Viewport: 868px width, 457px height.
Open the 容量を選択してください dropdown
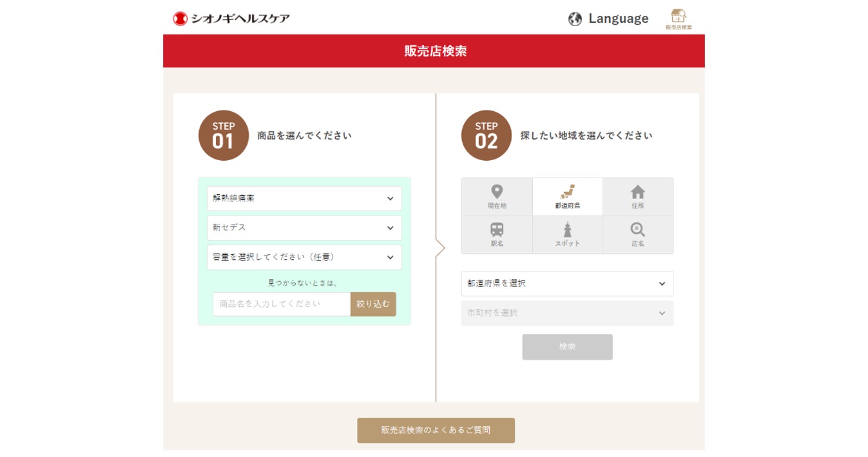[304, 257]
